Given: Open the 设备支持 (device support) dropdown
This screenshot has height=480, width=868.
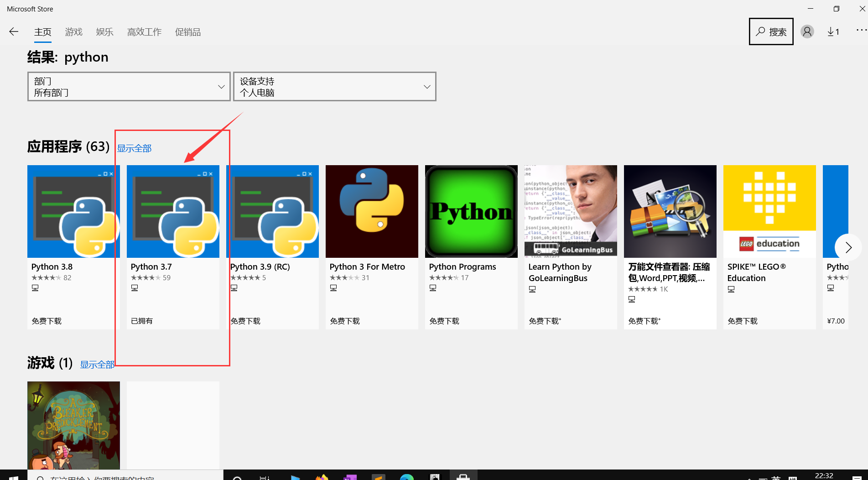Looking at the screenshot, I should (334, 86).
